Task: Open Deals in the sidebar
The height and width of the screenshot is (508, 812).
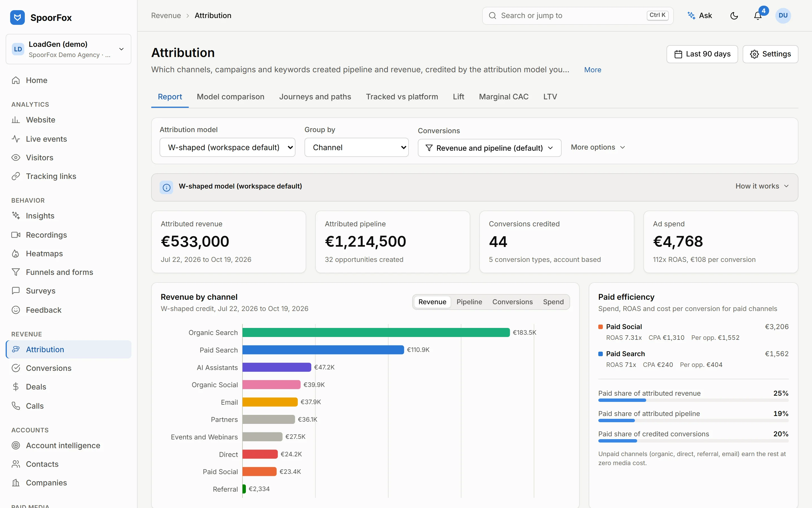Action: (x=69, y=387)
